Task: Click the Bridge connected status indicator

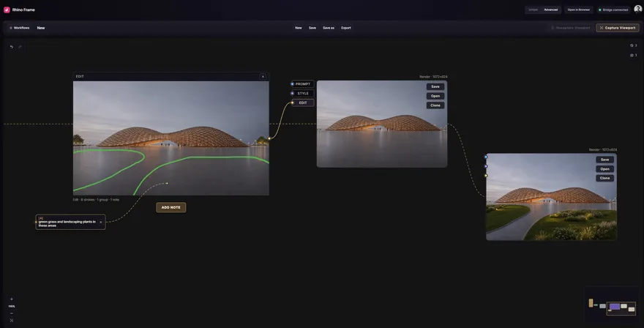Action: pos(613,10)
